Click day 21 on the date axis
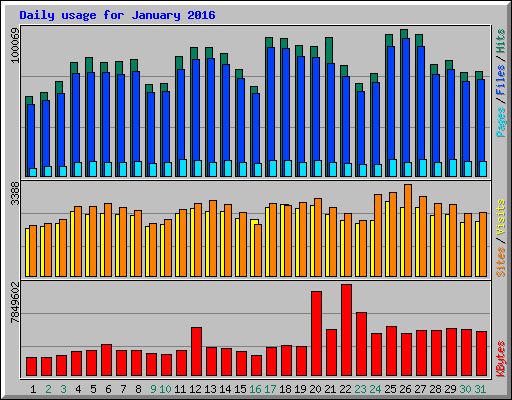This screenshot has width=512, height=400. (330, 389)
